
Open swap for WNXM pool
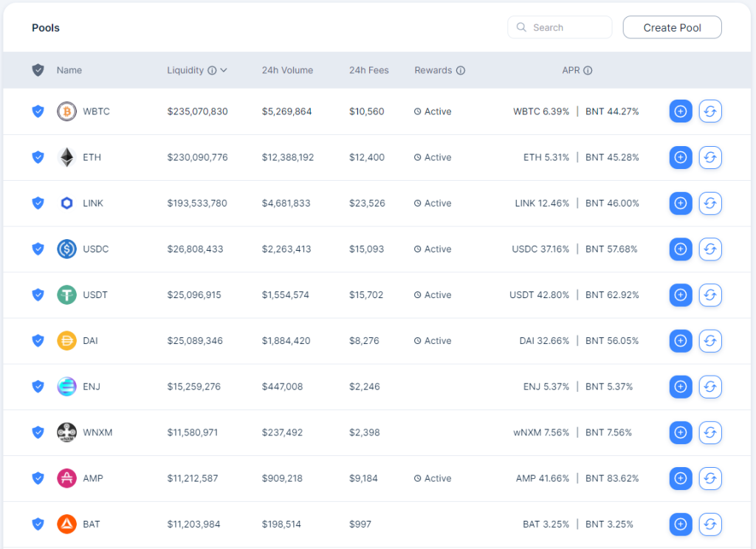709,432
